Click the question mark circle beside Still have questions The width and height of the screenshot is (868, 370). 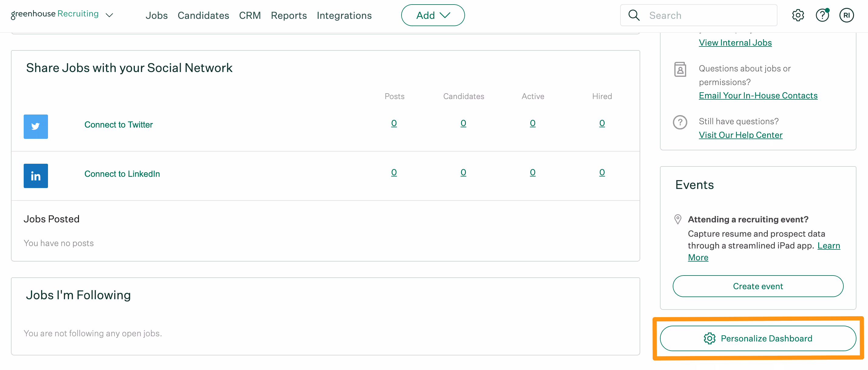pos(680,122)
